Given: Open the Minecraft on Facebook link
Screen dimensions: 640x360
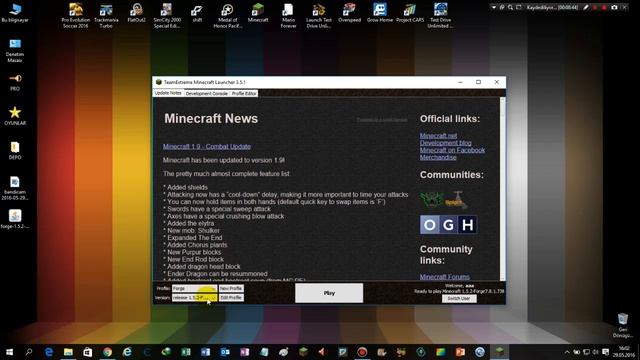Looking at the screenshot, I should 452,150.
